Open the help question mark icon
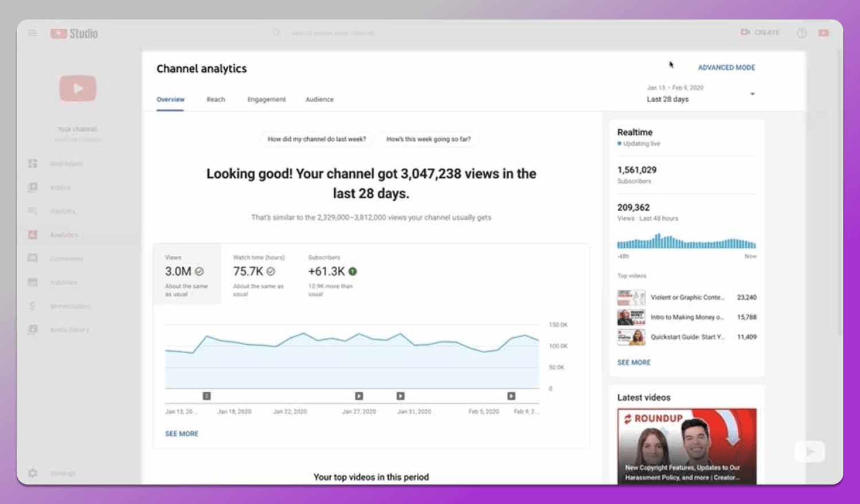This screenshot has width=860, height=504. [801, 32]
